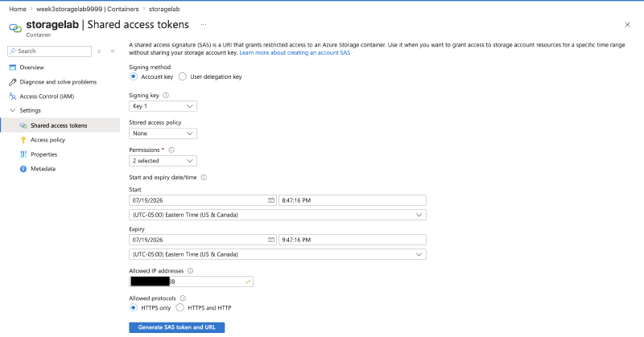The height and width of the screenshot is (337, 644).
Task: Click the Expiry time field 9:47:16 PM
Action: click(353, 240)
